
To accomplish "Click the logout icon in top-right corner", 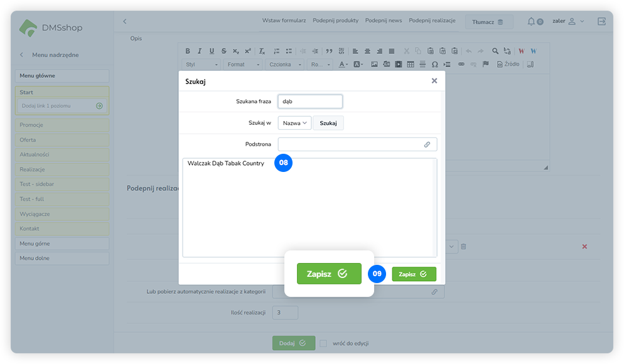I will 601,22.
